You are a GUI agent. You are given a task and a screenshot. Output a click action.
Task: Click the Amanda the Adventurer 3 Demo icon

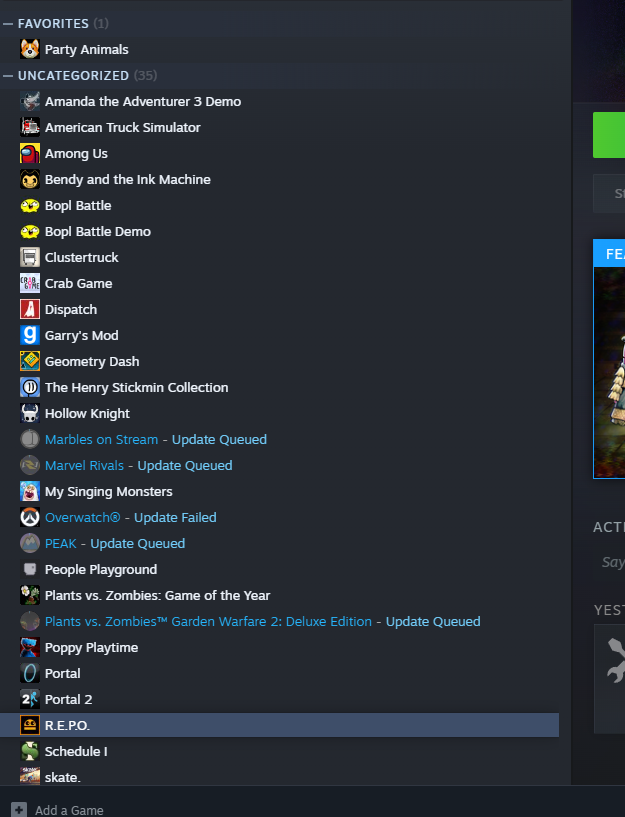click(30, 102)
